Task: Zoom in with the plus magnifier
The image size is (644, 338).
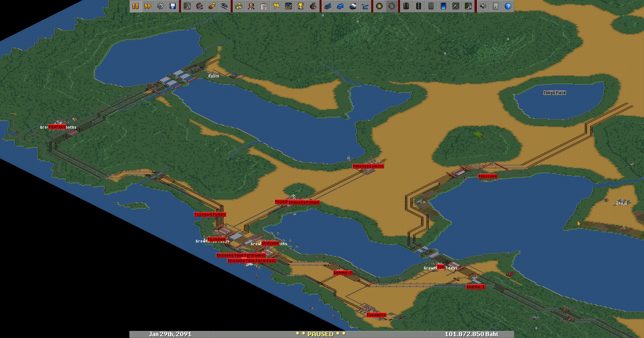Action: click(379, 6)
